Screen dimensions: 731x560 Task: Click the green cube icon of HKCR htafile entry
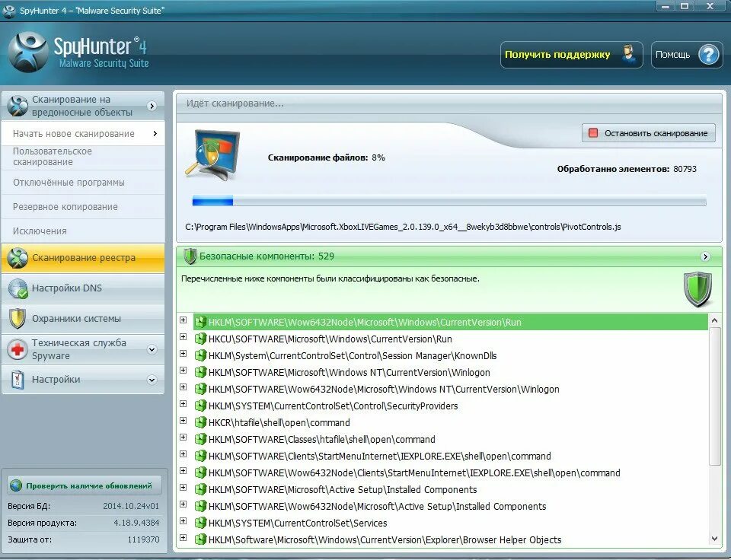point(200,422)
